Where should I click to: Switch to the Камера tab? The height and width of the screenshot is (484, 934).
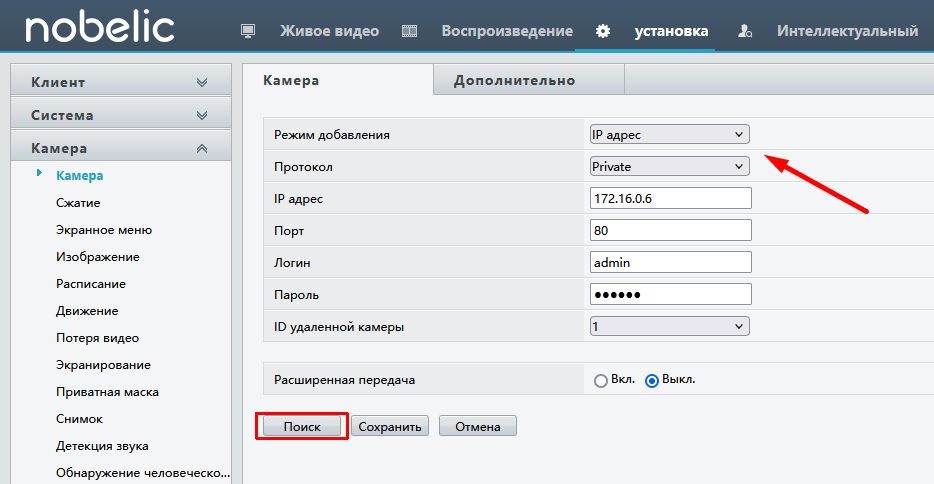tap(338, 80)
